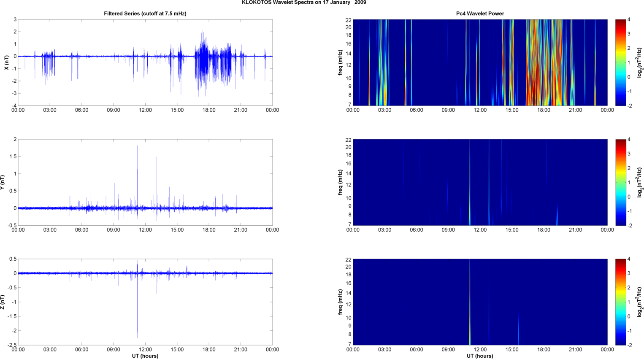Screen dimensions: 644x359
Task: Click the KLOKOTOS Wavelet Spectra main title
Action: coord(303,3)
